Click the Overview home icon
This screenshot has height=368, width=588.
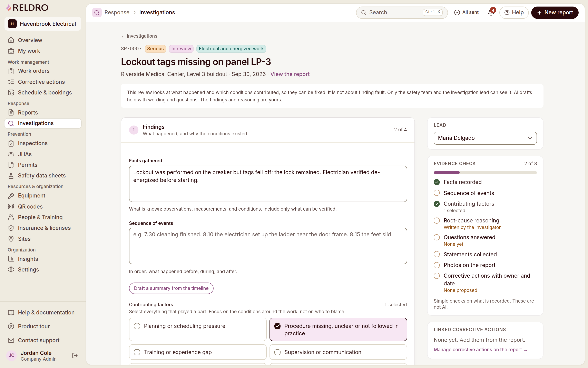tap(11, 40)
